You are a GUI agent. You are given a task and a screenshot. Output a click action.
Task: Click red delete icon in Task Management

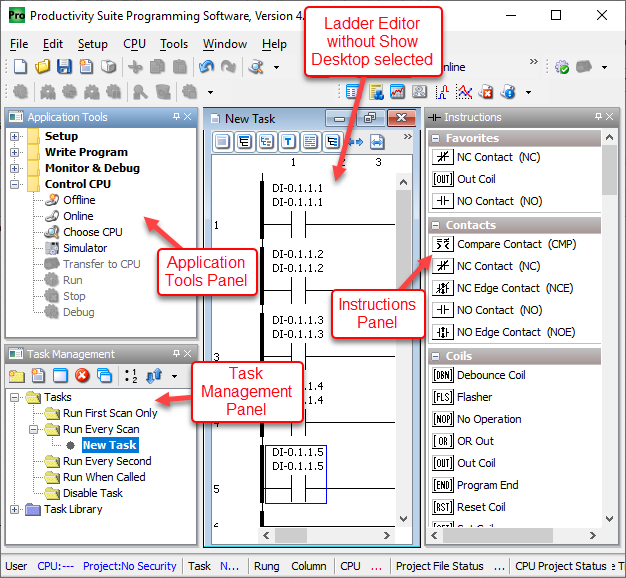pyautogui.click(x=82, y=376)
